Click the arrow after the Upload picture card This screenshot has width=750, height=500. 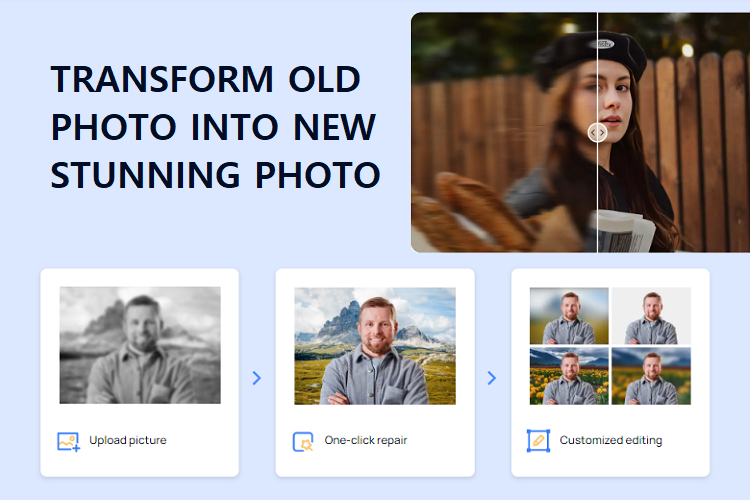(257, 378)
